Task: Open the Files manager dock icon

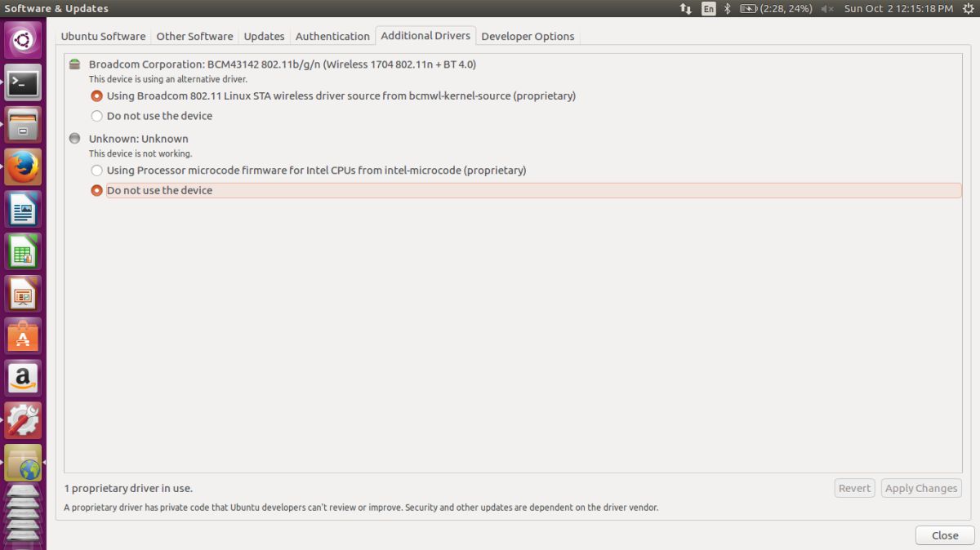Action: pos(23,125)
